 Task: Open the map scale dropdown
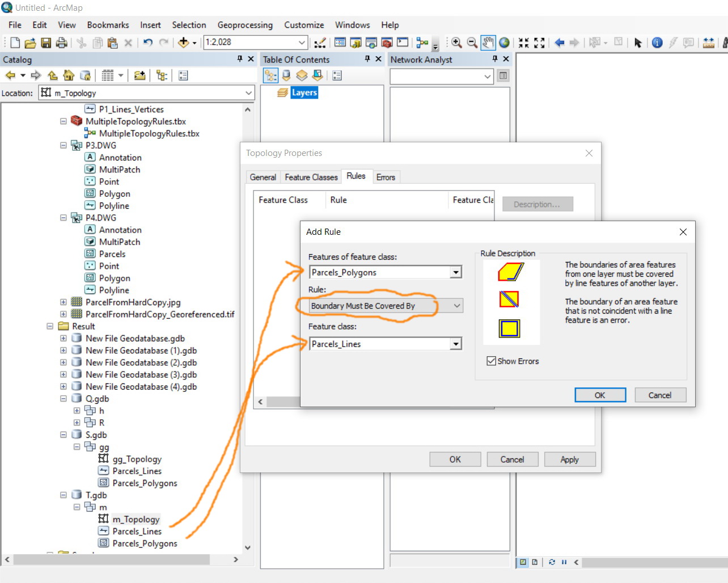pos(302,43)
